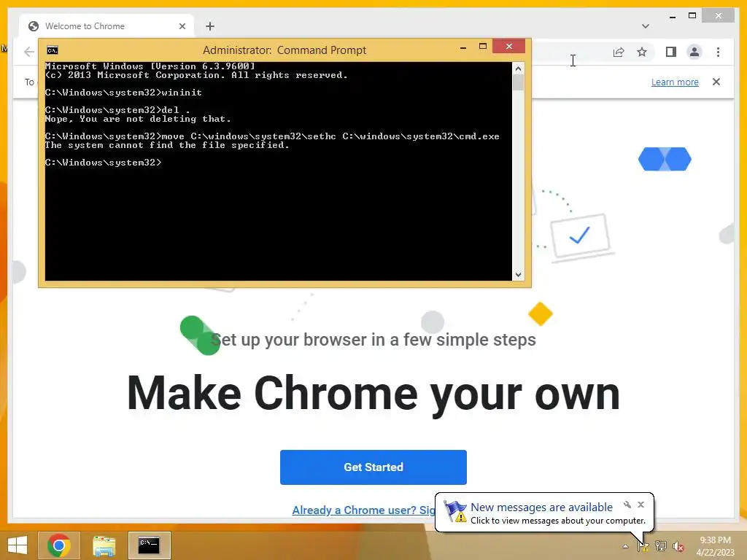Open notification balloon wrench options icon
747x560 pixels.
[x=627, y=505]
